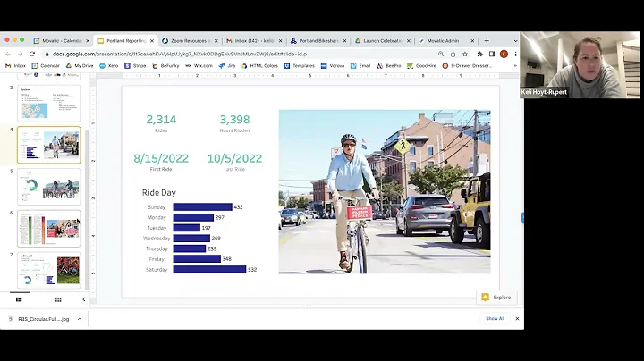Select the cyclist photo on the slide
The height and width of the screenshot is (361, 644).
385,191
